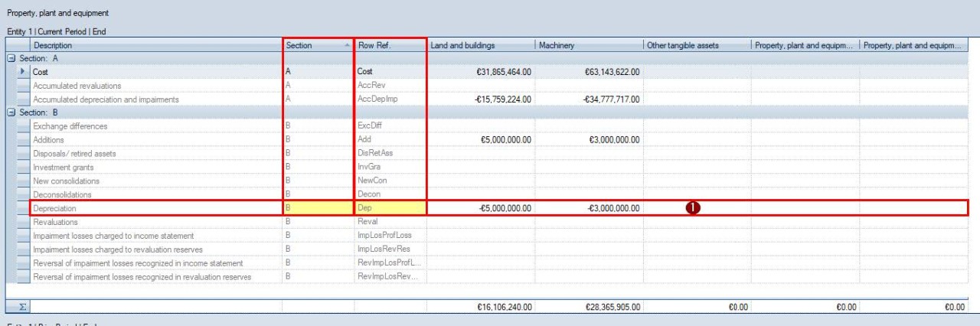Viewport: 980px width, 326px height.
Task: Click the current-row arrow beside Cost
Action: (x=22, y=71)
